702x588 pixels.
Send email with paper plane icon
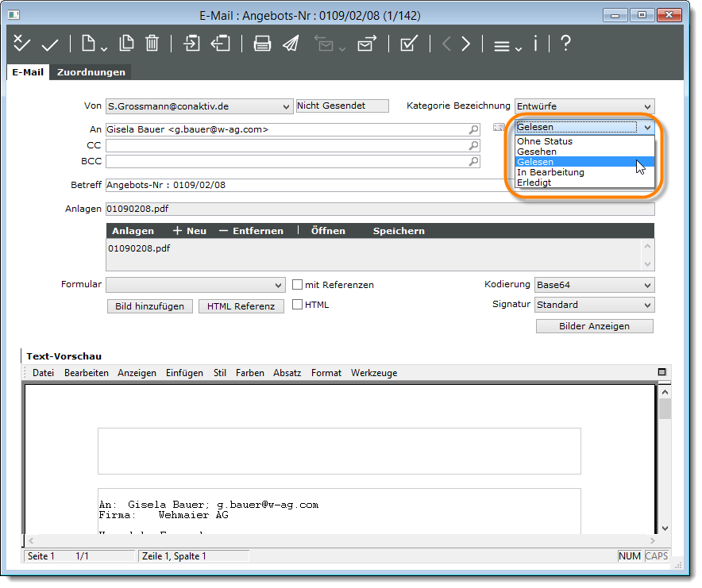pyautogui.click(x=291, y=44)
